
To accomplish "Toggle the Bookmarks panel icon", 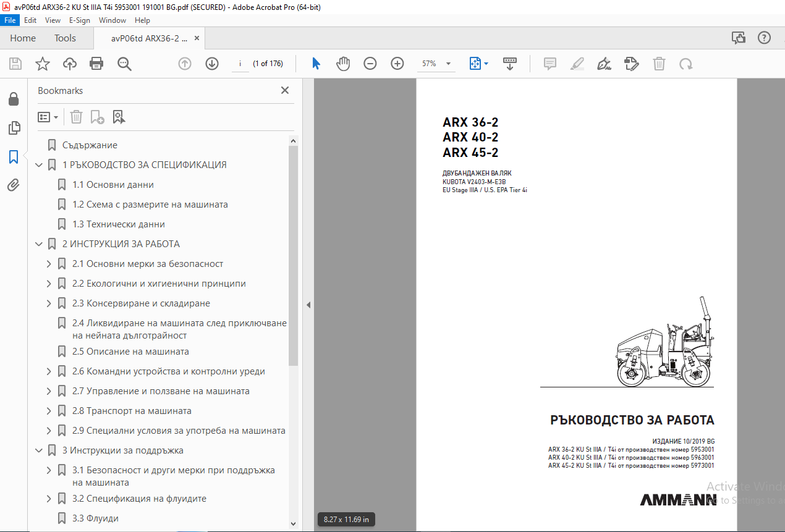I will click(13, 157).
